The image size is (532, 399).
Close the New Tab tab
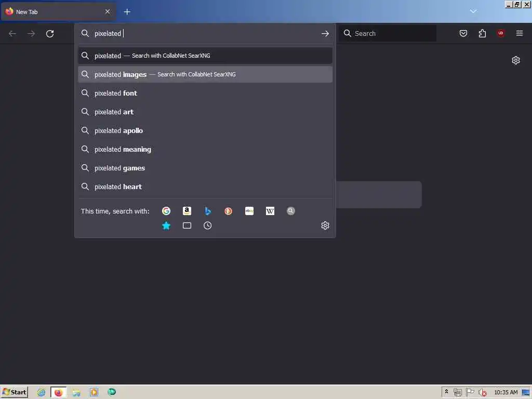[x=108, y=11]
